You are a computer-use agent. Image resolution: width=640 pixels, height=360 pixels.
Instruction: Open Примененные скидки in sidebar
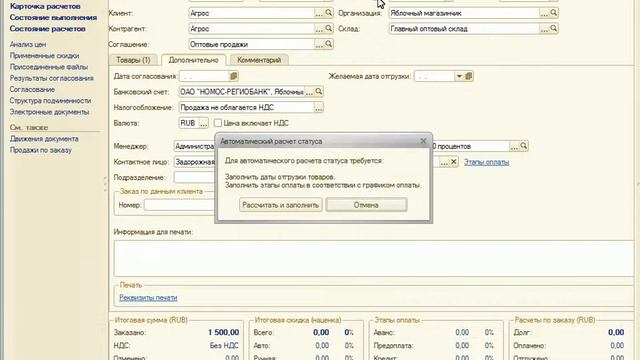click(44, 56)
